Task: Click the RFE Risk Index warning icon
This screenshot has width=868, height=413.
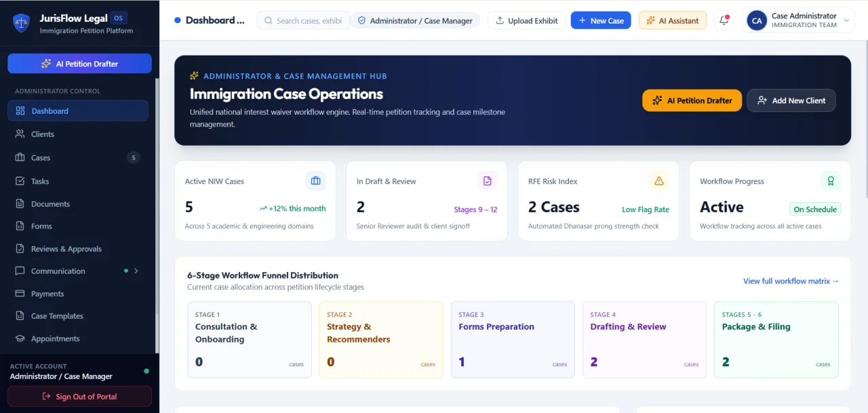Action: tap(659, 181)
